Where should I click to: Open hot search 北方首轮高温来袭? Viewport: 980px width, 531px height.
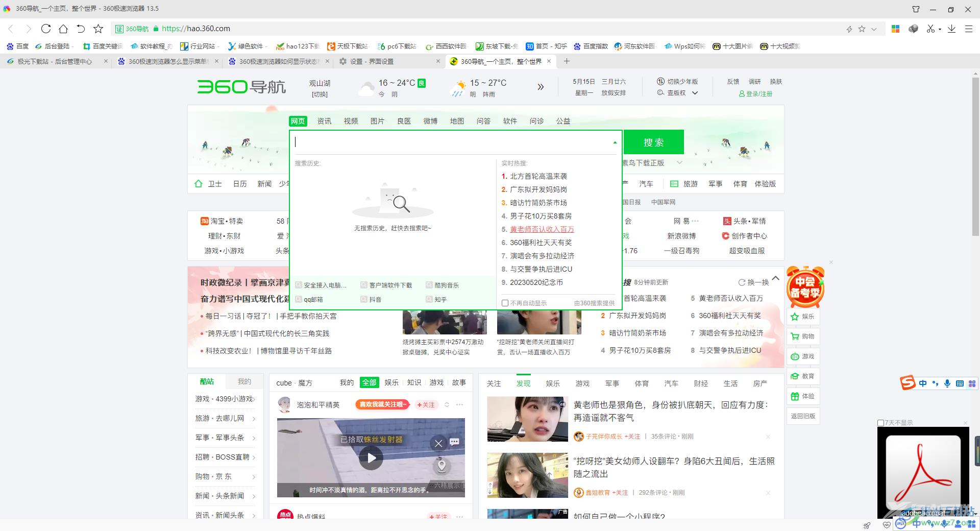pyautogui.click(x=538, y=176)
